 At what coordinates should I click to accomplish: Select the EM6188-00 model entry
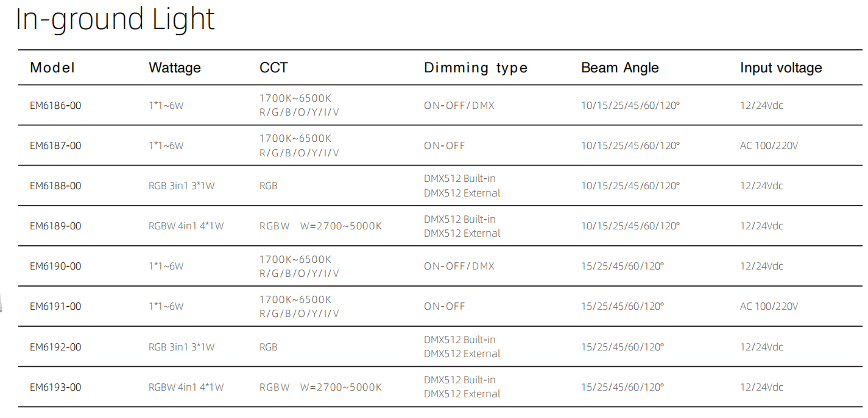(x=55, y=186)
